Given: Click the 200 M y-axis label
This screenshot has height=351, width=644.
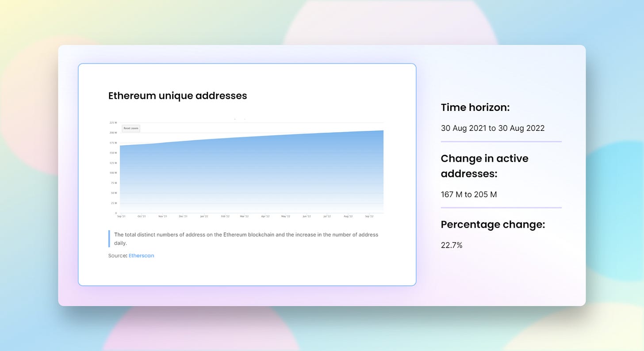Looking at the screenshot, I should pyautogui.click(x=113, y=133).
